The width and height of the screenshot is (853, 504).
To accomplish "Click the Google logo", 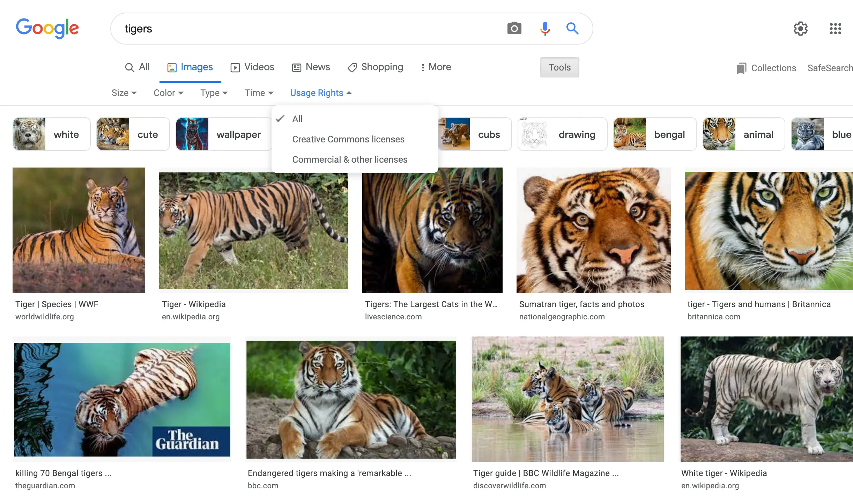I will click(x=47, y=28).
